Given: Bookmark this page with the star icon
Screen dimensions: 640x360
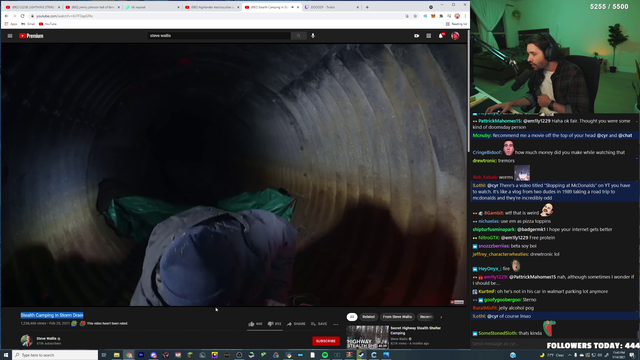Looking at the screenshot, I should pyautogui.click(x=415, y=16).
